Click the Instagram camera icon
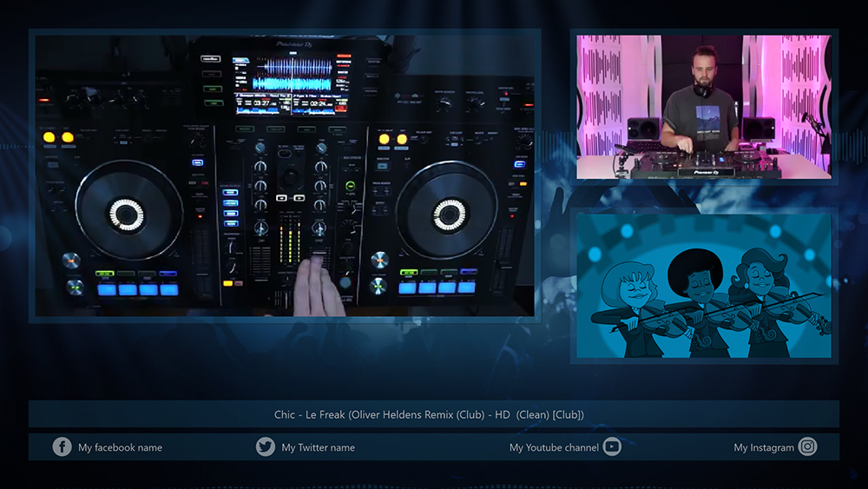 point(807,447)
